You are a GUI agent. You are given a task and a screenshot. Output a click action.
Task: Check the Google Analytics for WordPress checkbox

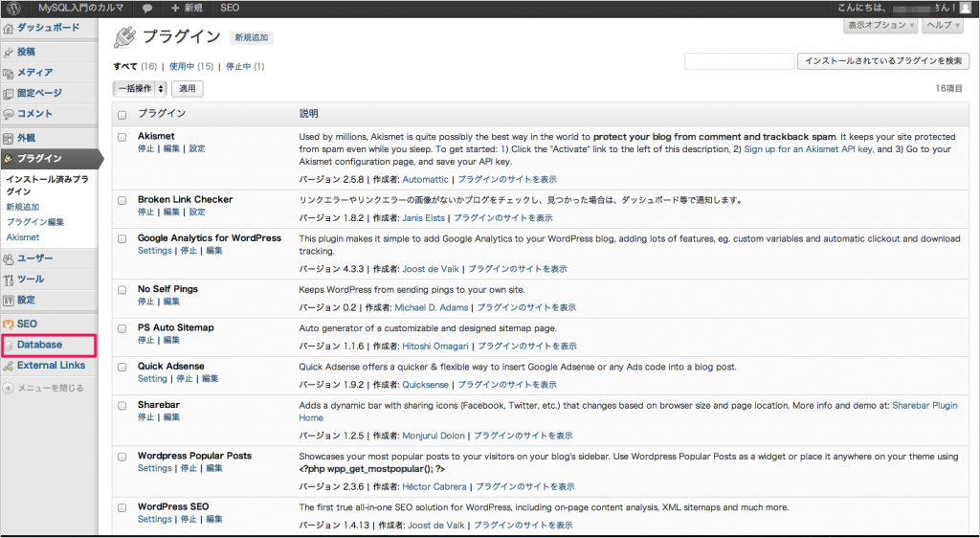tap(122, 238)
